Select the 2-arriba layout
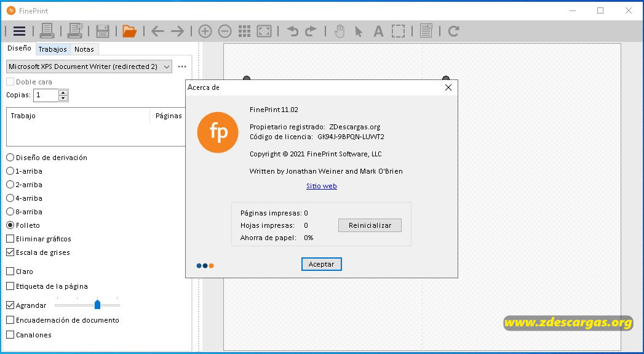Image resolution: width=644 pixels, height=354 pixels. (10, 185)
